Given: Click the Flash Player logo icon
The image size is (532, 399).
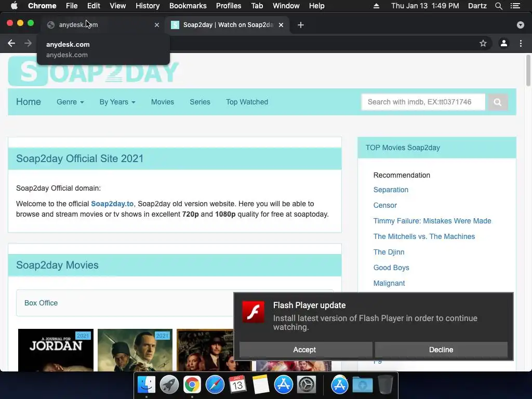Looking at the screenshot, I should (x=253, y=312).
